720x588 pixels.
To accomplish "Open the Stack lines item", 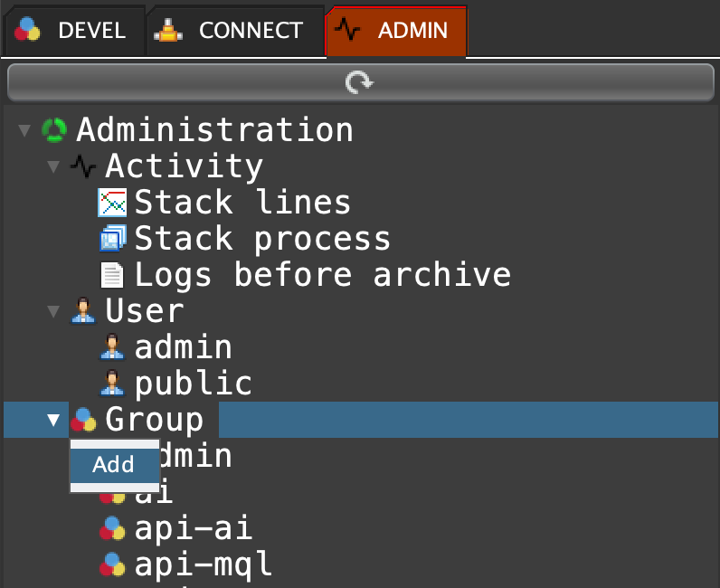I will (x=242, y=203).
